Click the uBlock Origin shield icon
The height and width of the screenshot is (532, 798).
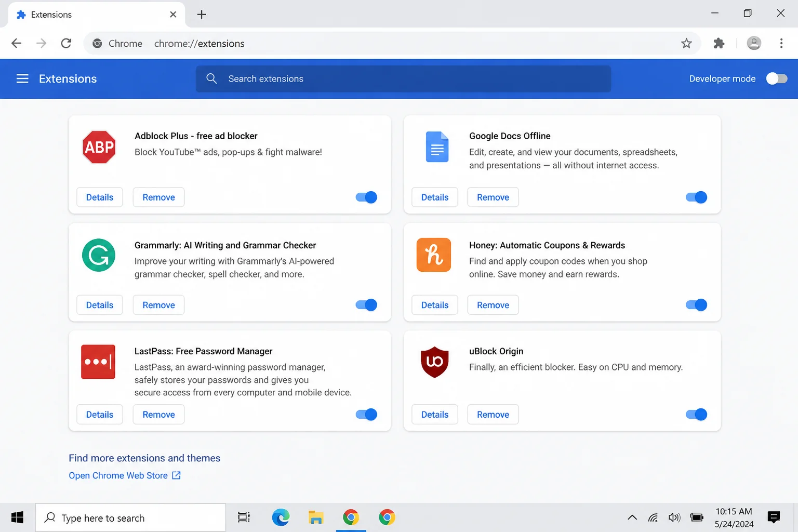click(x=434, y=362)
